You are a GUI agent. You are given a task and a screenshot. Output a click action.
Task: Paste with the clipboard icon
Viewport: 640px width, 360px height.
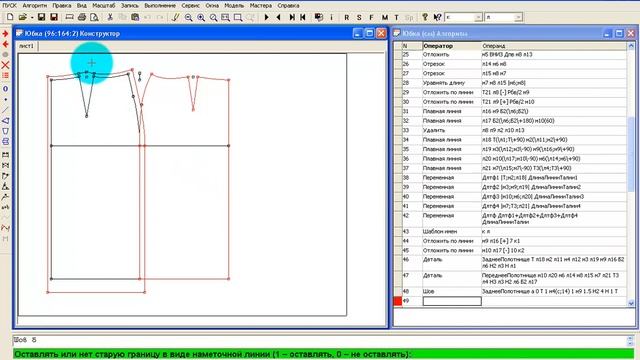tap(135, 17)
